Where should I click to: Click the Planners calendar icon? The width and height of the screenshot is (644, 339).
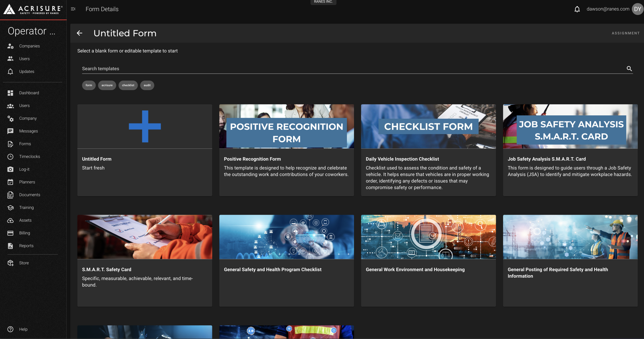point(10,182)
